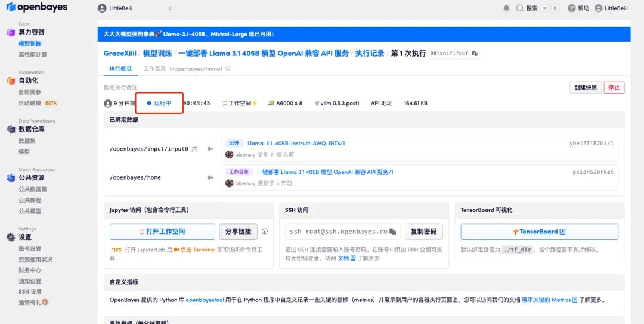Click the openbayes logo
Viewport: 644px width, 324px height.
(x=36, y=8)
